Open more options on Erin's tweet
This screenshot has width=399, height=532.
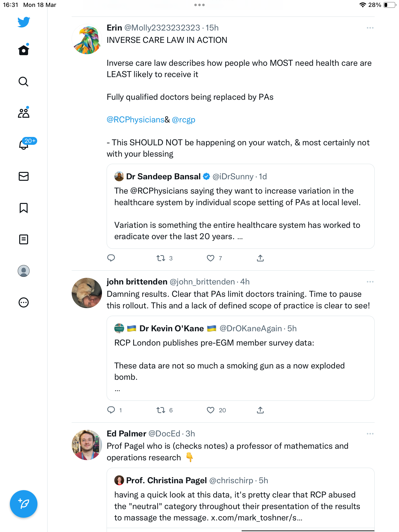[370, 28]
